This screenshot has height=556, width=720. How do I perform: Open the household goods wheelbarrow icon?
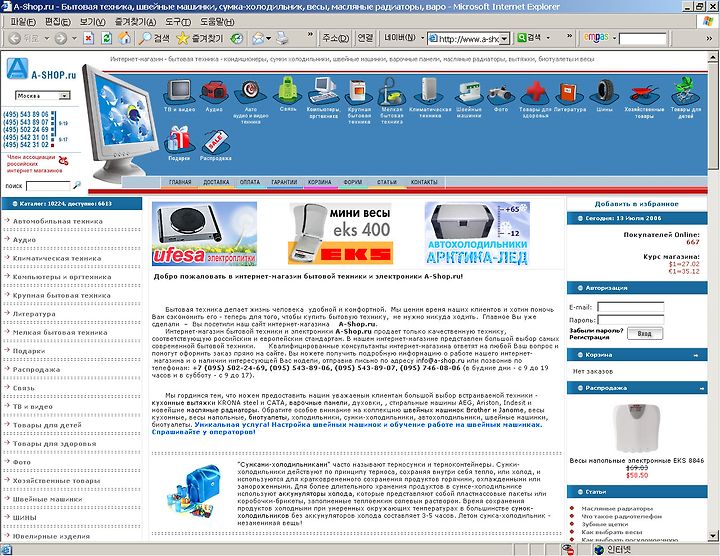[x=644, y=93]
